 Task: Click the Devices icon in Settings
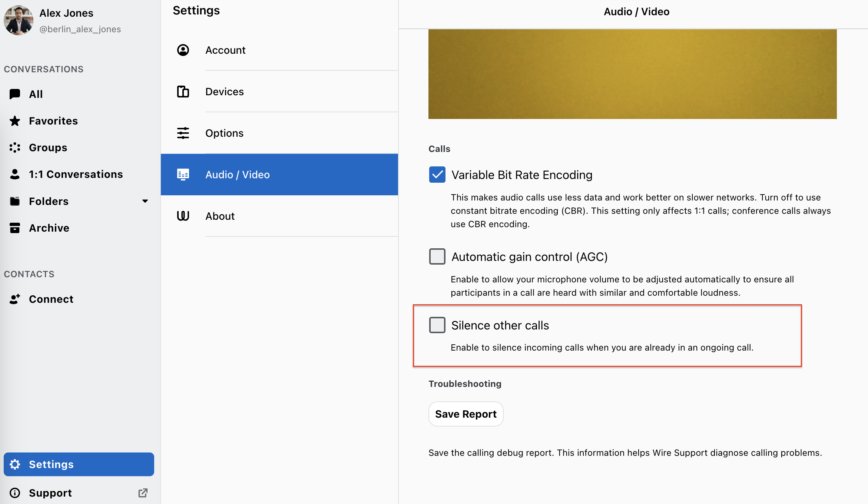pos(183,92)
